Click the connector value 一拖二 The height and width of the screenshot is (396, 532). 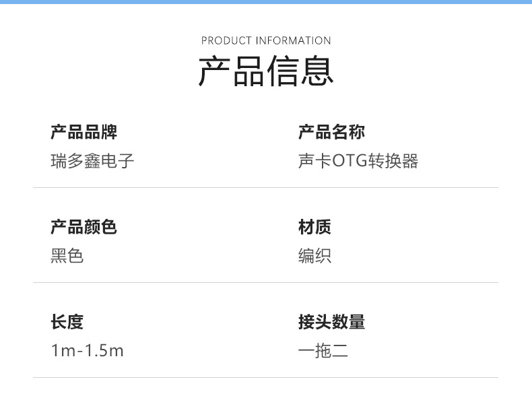(x=323, y=351)
